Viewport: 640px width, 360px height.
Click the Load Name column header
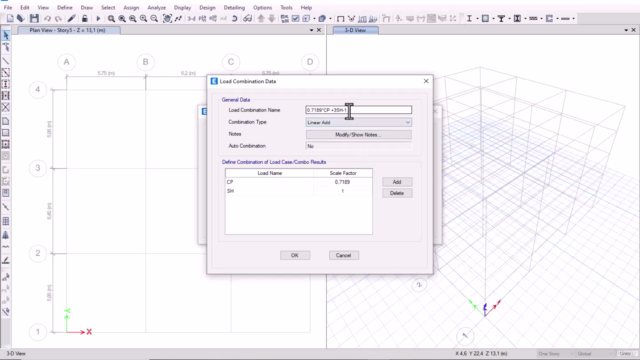(x=269, y=173)
